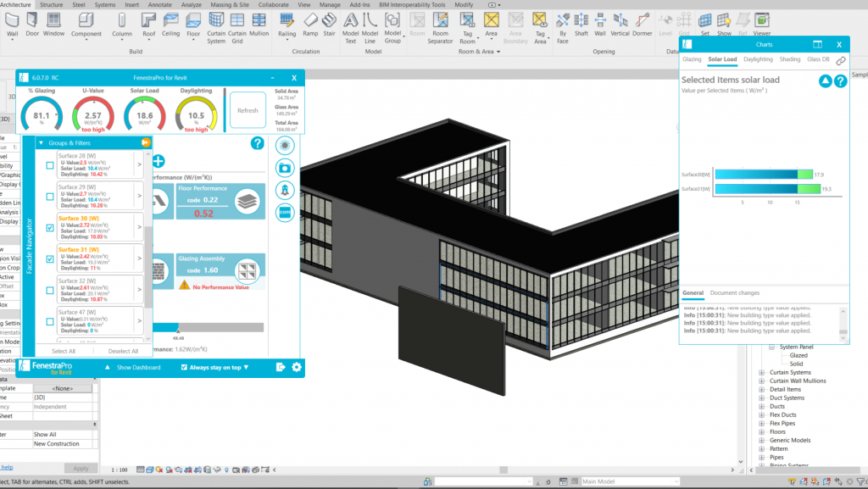Expand Surface 28 details arrow

click(x=140, y=165)
